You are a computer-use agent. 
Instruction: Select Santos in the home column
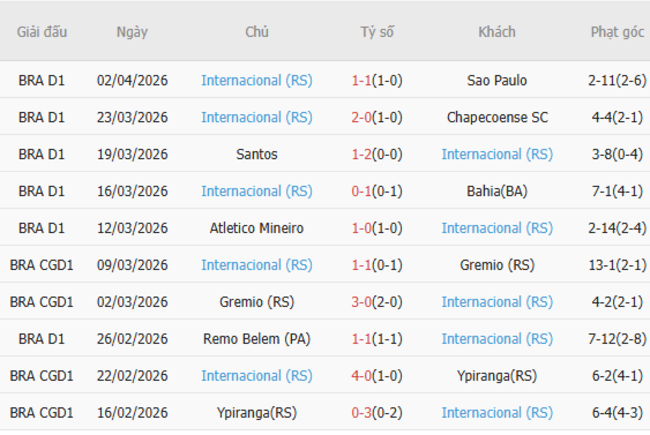(257, 154)
